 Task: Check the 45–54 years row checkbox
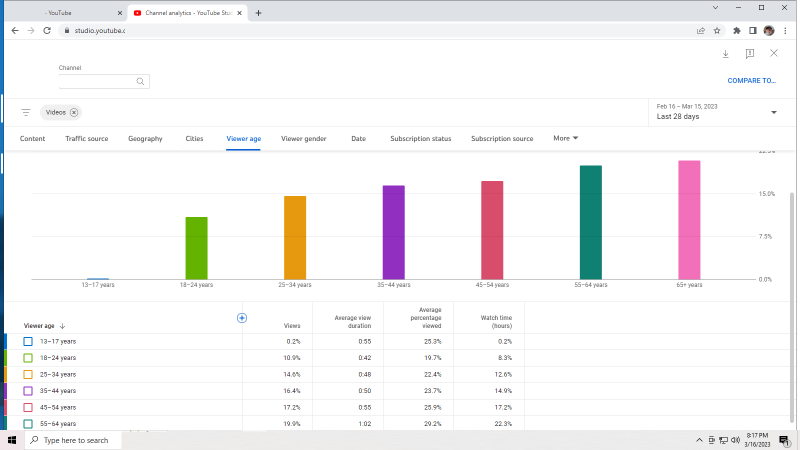[x=29, y=407]
